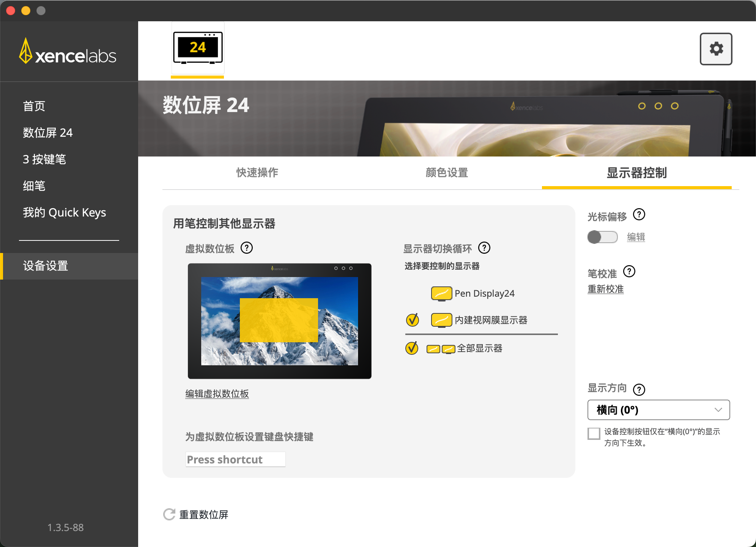
Task: Click the Press shortcut input field
Action: point(235,459)
